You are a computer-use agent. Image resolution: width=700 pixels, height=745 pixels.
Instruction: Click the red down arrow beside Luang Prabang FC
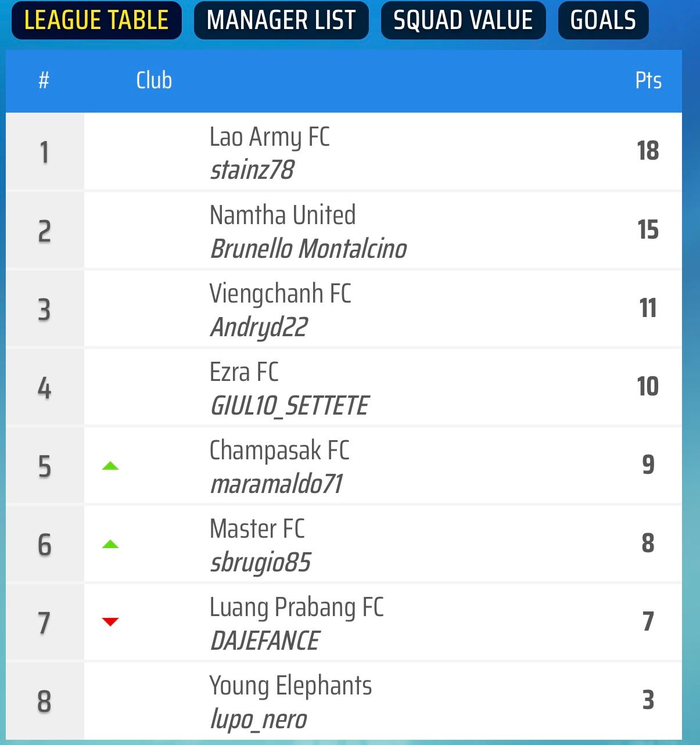click(110, 622)
